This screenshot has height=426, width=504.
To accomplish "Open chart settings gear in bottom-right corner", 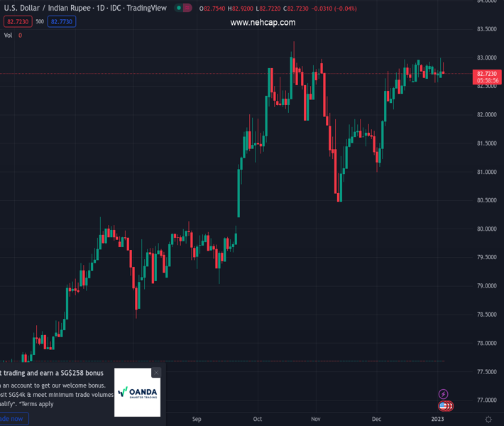I will pos(488,420).
